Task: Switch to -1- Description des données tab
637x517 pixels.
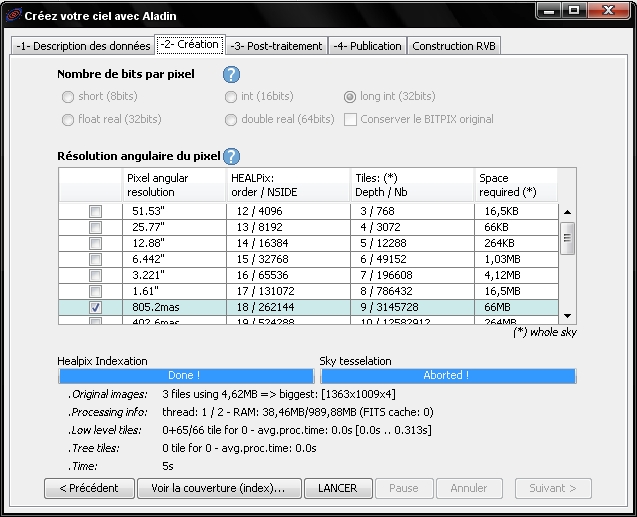Action: coord(83,46)
